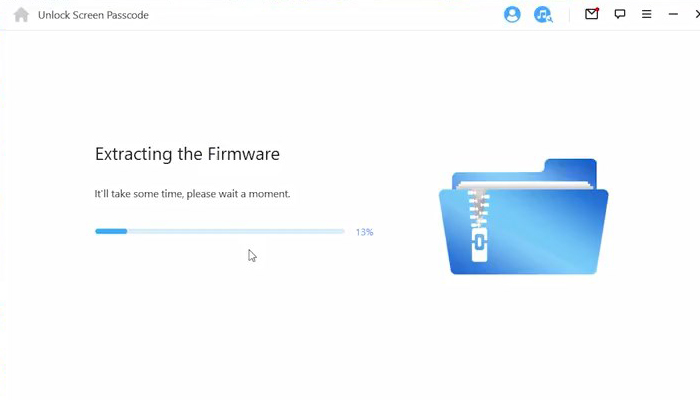Click the word 'Firmware' in the heading
This screenshot has height=400, width=700.
[243, 154]
